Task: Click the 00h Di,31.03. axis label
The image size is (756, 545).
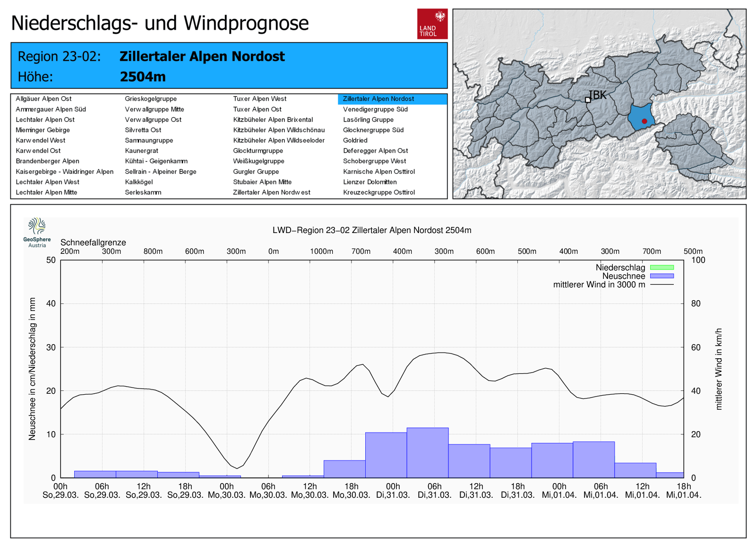Action: click(x=393, y=491)
